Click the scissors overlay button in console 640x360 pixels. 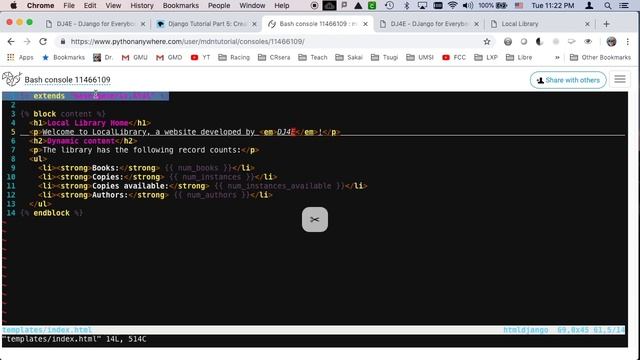pos(315,220)
